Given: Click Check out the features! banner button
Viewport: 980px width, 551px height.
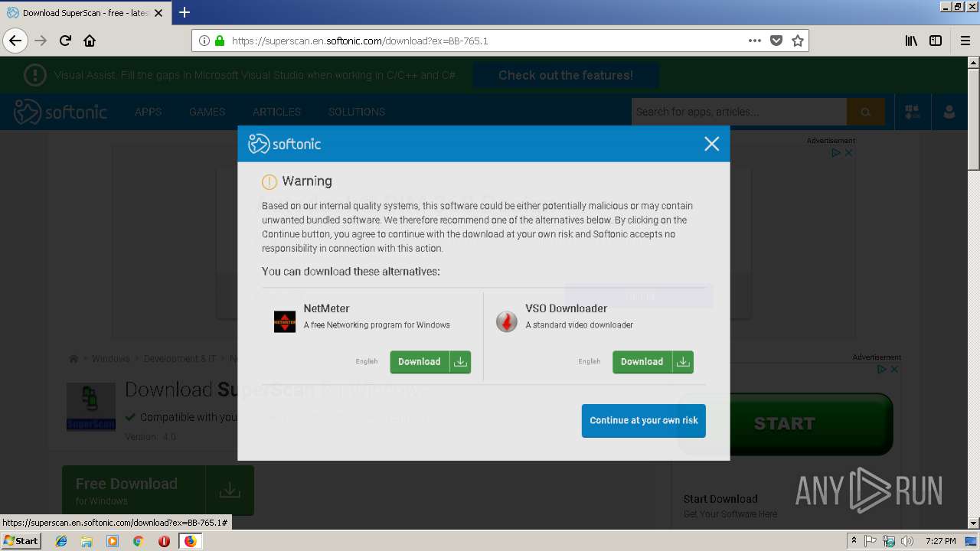Looking at the screenshot, I should click(566, 75).
